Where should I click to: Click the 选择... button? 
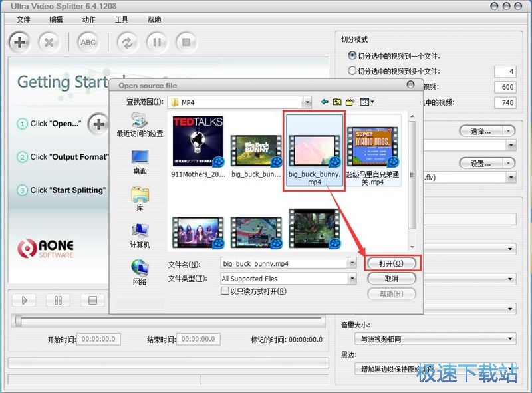481,131
